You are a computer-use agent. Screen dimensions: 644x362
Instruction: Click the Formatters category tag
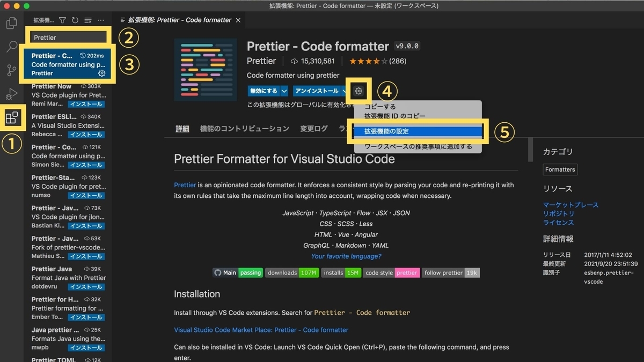click(x=560, y=169)
